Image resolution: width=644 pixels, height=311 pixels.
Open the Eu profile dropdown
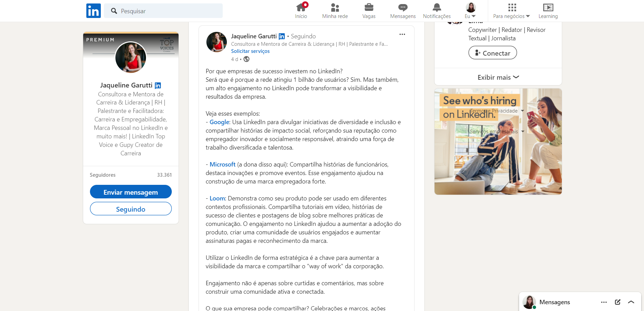471,11
